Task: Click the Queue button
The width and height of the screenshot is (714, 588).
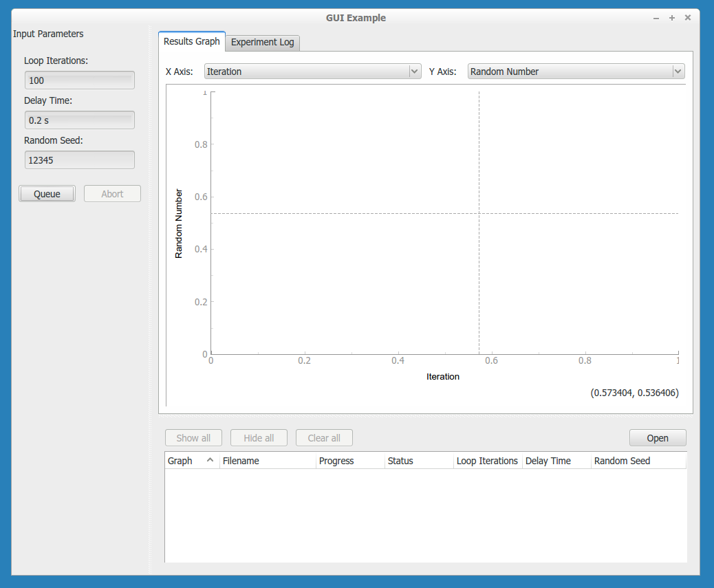Action: pyautogui.click(x=47, y=194)
